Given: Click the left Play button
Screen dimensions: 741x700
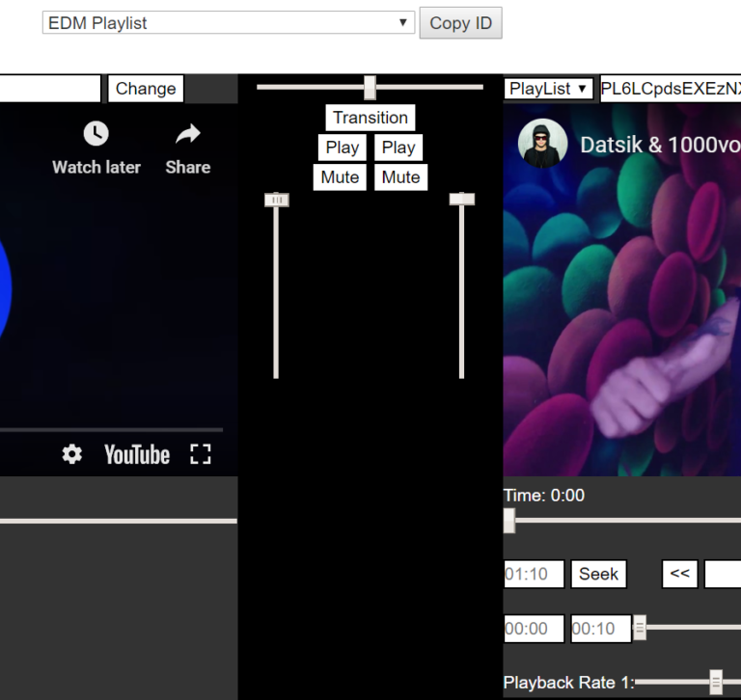Looking at the screenshot, I should point(343,148).
